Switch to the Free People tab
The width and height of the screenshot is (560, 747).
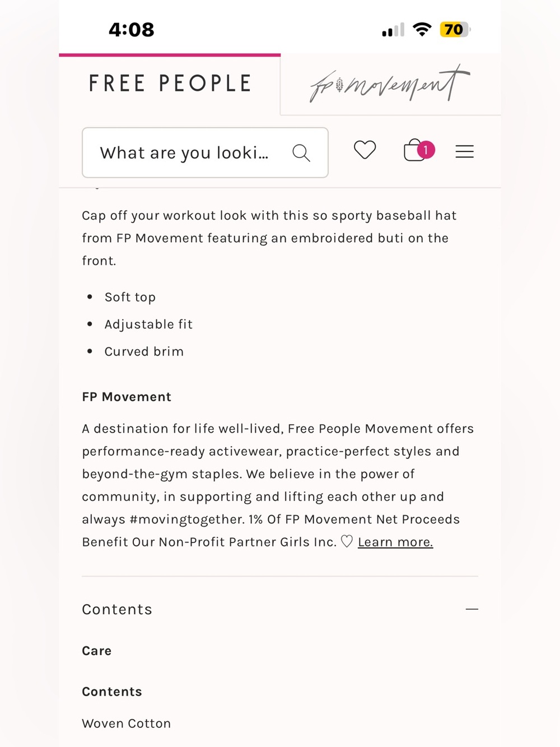tap(170, 84)
